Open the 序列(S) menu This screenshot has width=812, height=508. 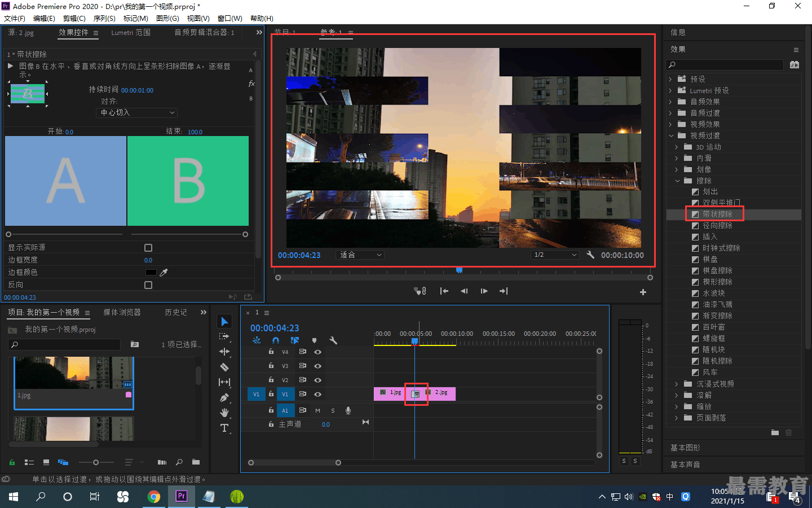click(x=104, y=19)
